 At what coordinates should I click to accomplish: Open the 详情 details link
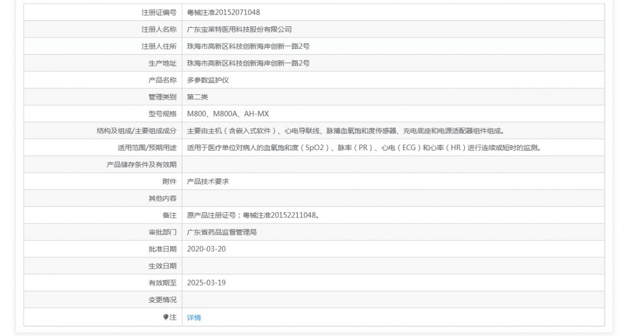tap(194, 317)
